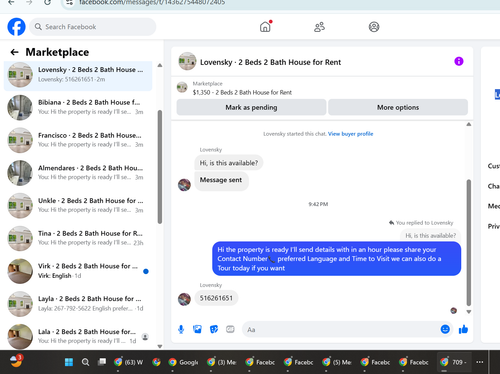Image resolution: width=500 pixels, height=374 pixels.
Task: Click the Mark as pending button
Action: coord(251,107)
